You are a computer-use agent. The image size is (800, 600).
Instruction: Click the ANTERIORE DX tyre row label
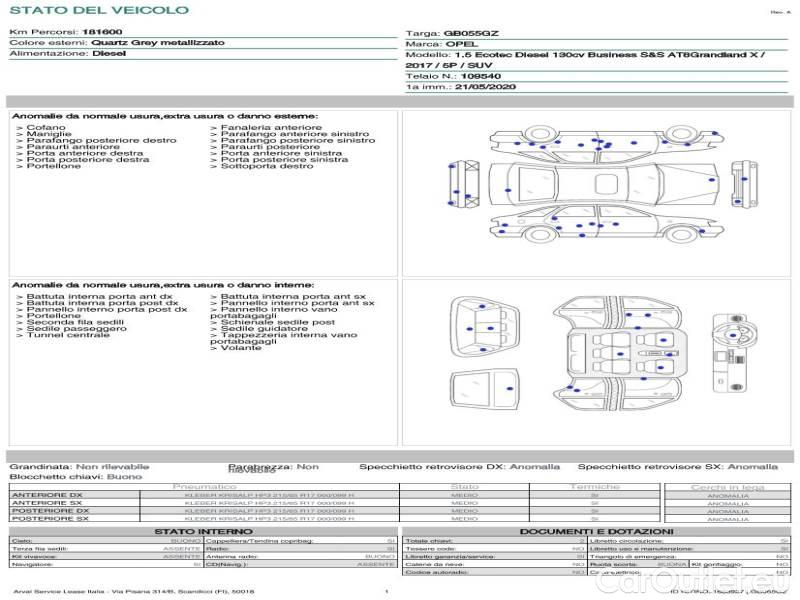pos(47,495)
